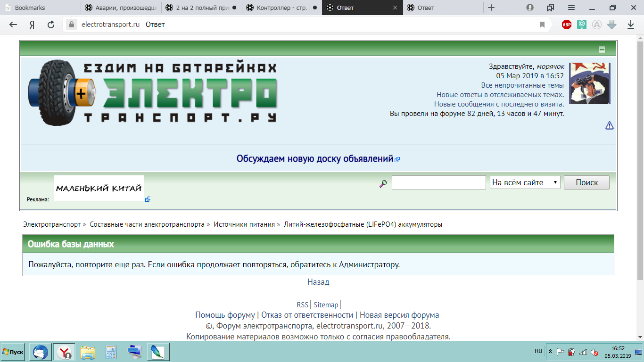This screenshot has width=644, height=362.
Task: Click the bookmark icon in address bar
Action: click(542, 25)
